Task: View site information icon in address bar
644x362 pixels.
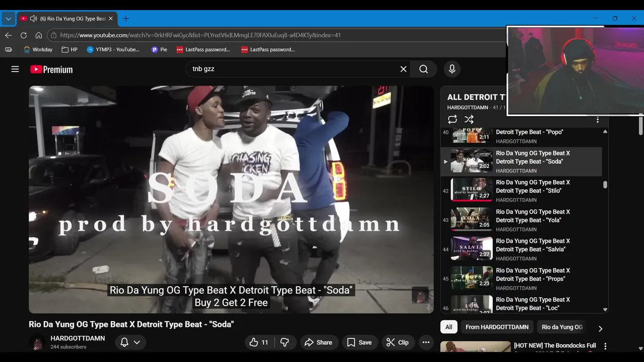Action: [x=53, y=35]
